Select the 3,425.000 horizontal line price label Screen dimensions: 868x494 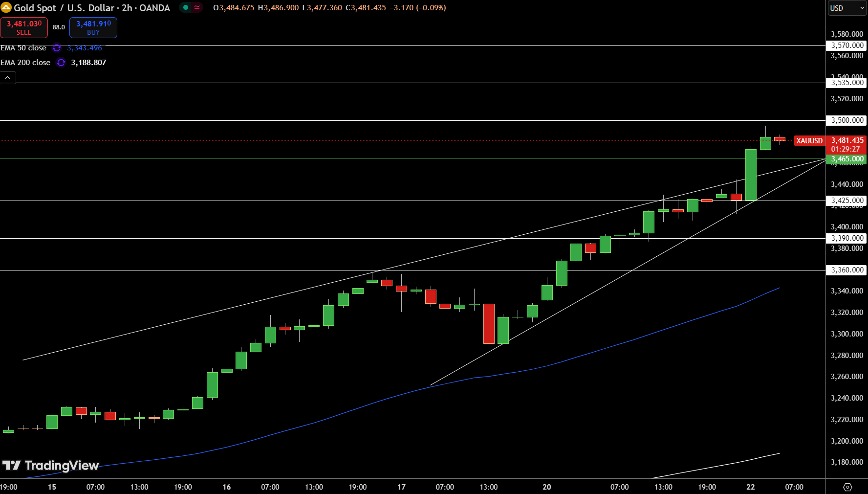(846, 201)
